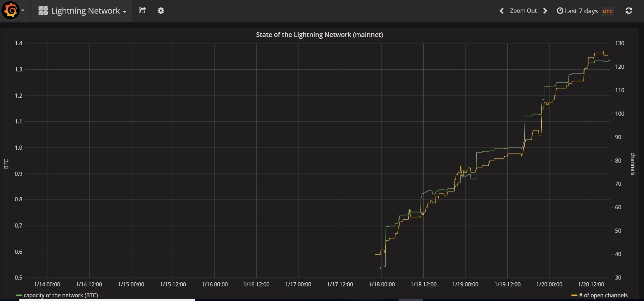
Task: Click the 0.5 BTC axis tick label
Action: click(18, 278)
